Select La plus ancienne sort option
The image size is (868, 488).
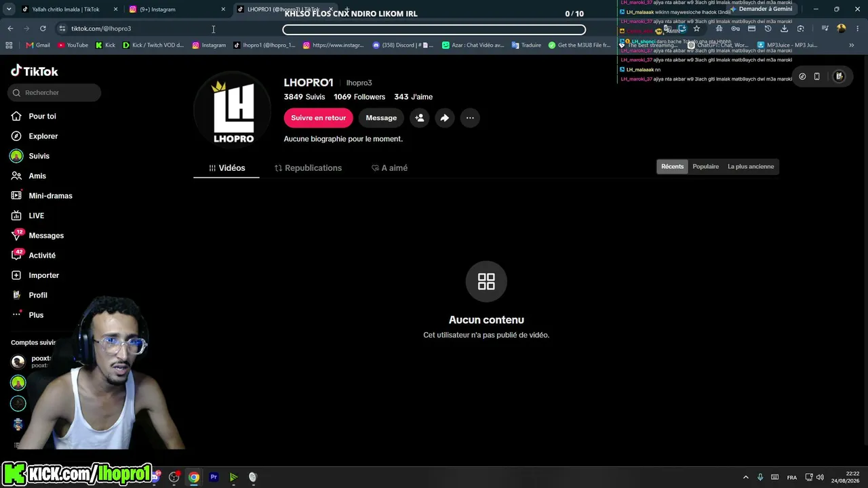click(751, 167)
